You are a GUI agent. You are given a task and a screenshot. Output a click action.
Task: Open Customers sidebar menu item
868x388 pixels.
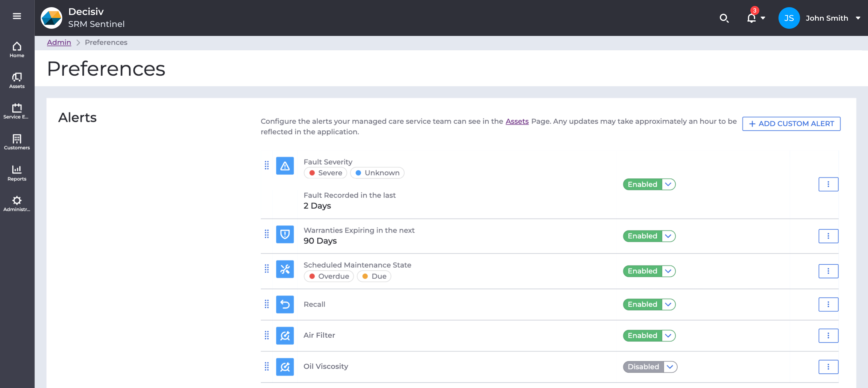(x=17, y=142)
